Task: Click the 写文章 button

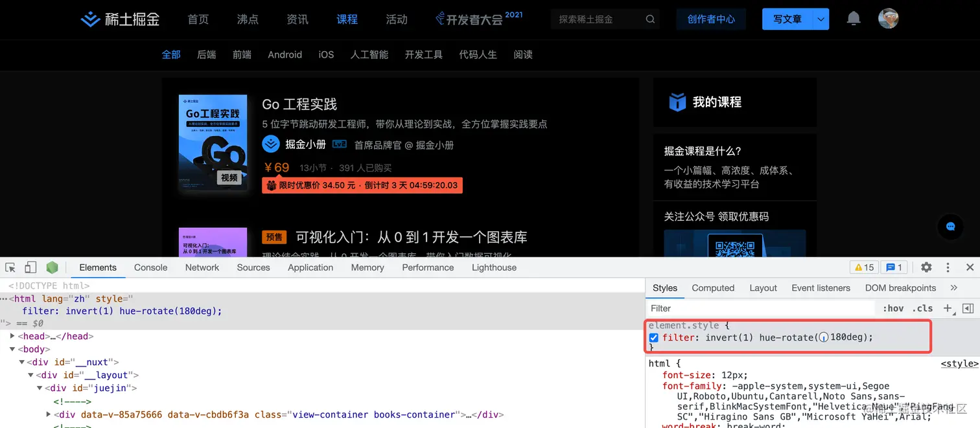Action: [x=787, y=19]
